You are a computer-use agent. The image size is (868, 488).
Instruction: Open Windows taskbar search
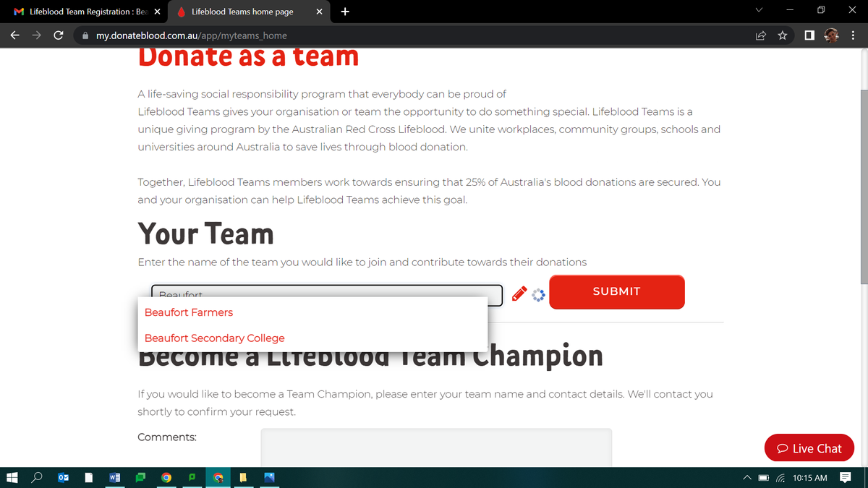click(x=37, y=477)
